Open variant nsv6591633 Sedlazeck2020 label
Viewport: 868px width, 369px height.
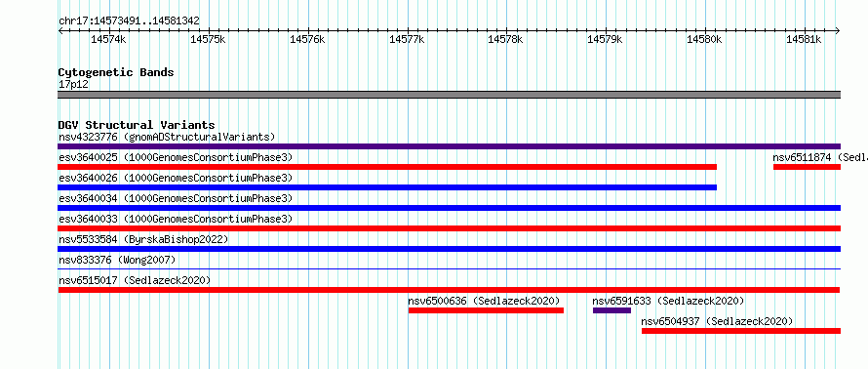668,301
